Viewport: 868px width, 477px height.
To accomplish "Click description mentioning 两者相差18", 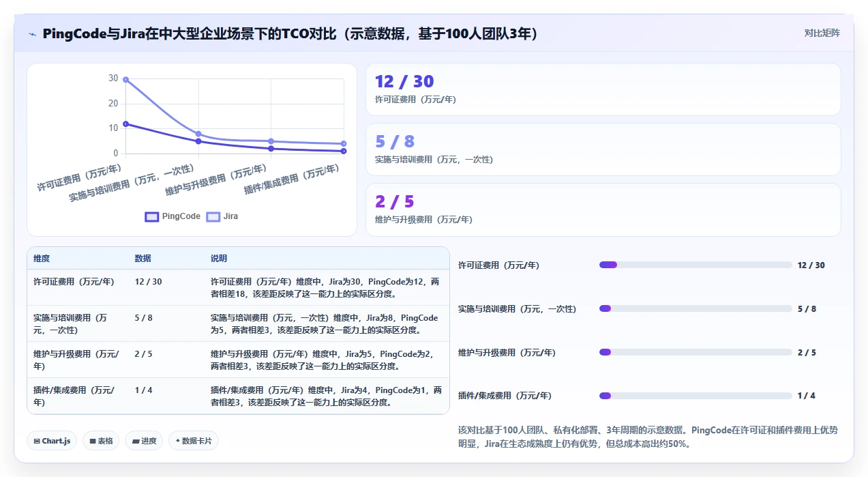I will [x=325, y=287].
